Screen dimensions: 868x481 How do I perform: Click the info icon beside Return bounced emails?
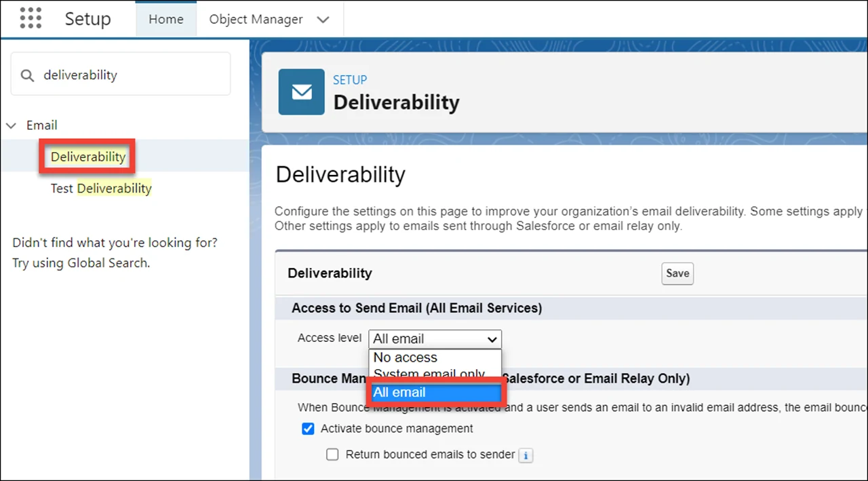526,455
